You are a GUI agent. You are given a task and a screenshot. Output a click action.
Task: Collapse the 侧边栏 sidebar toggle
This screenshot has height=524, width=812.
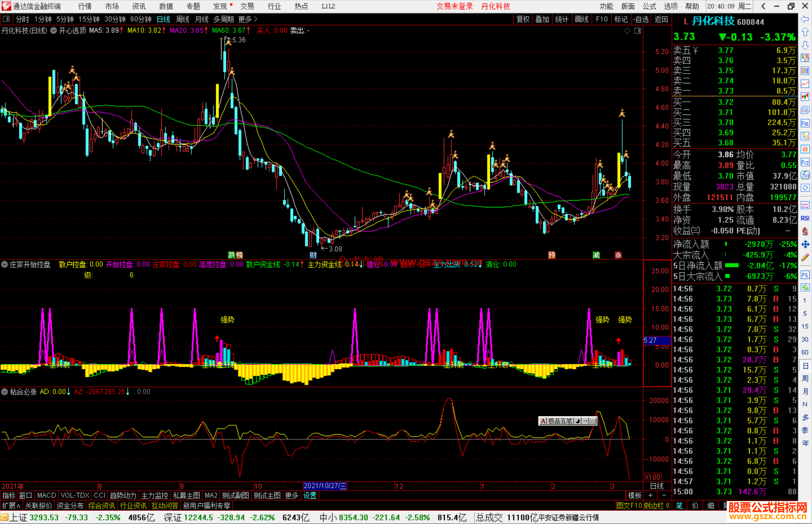tap(657, 506)
